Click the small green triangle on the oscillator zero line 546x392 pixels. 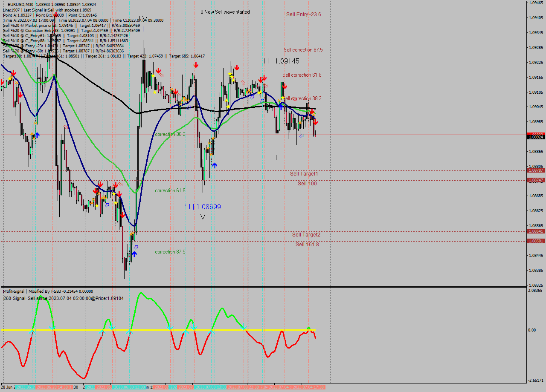click(x=308, y=328)
